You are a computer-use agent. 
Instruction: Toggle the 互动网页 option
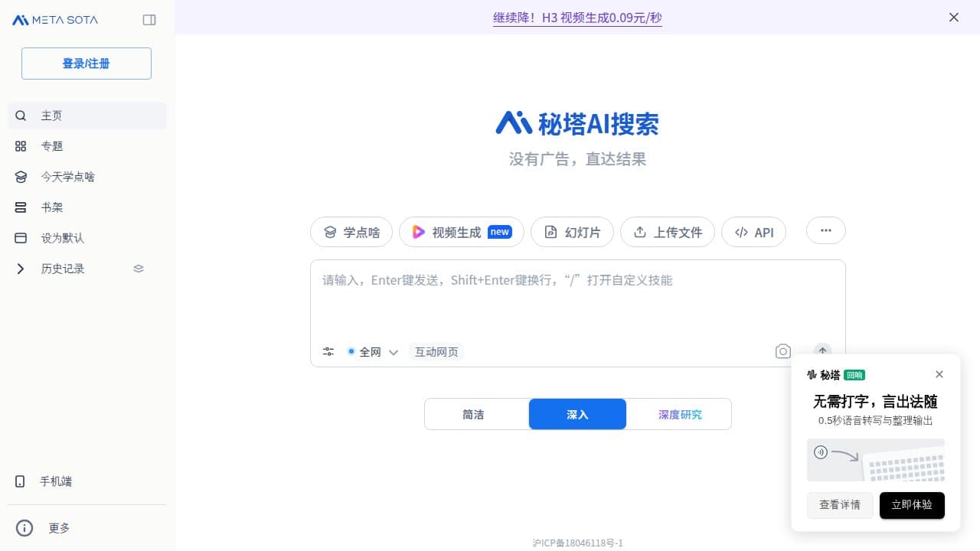click(436, 352)
